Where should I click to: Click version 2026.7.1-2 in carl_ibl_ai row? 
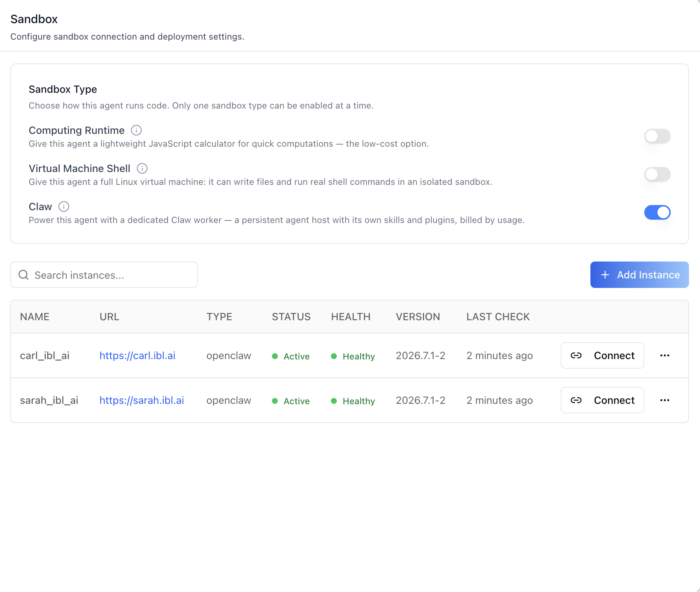click(x=420, y=355)
